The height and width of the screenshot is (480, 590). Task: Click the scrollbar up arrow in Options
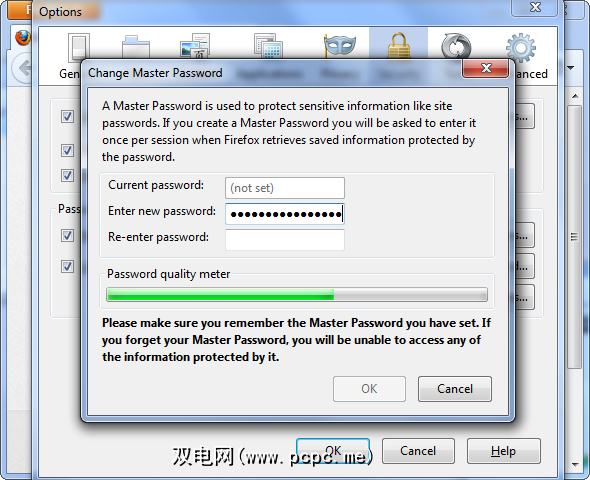(575, 96)
